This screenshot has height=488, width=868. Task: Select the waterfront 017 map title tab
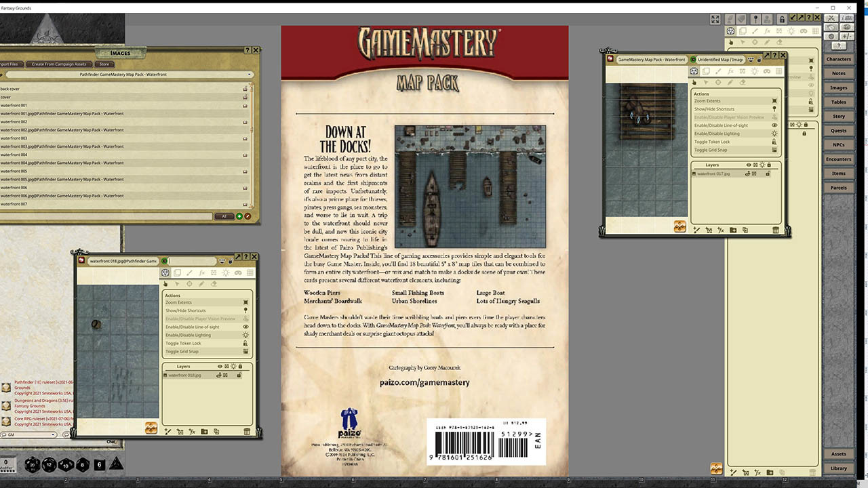651,60
